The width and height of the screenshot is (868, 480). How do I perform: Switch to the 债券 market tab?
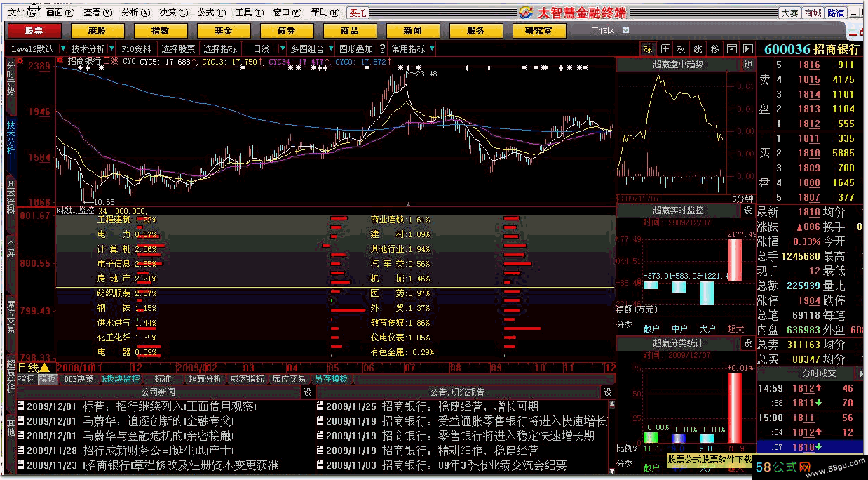[286, 31]
